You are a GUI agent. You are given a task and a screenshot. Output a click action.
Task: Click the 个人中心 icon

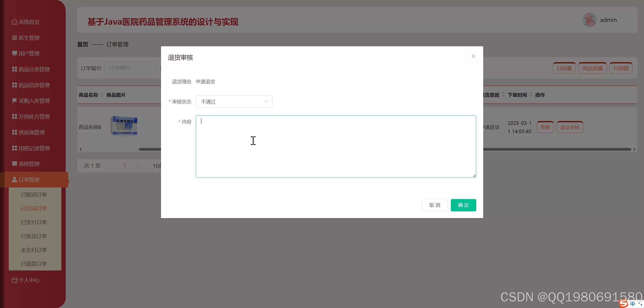[x=14, y=280]
